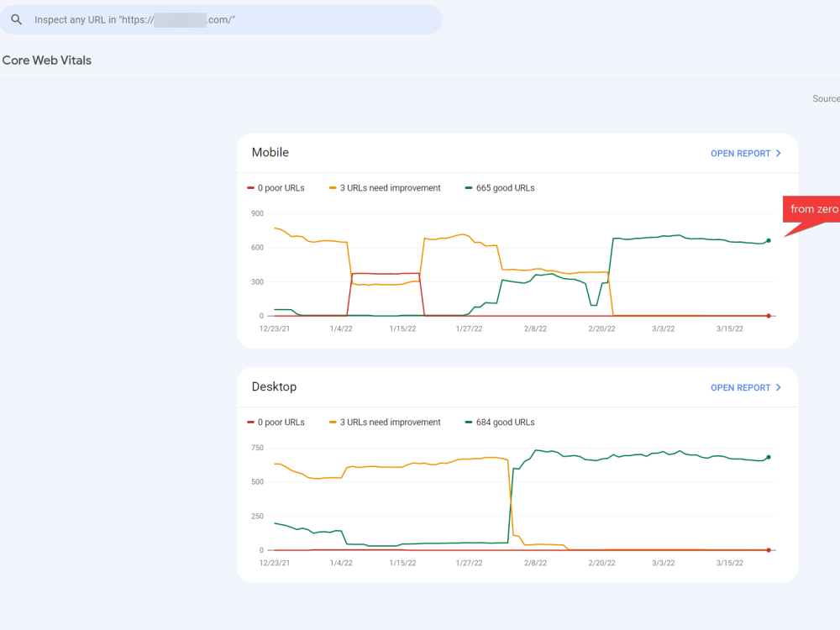Click the chevron beside Mobile OPEN REPORT
Viewport: 840px width, 630px height.
(779, 153)
